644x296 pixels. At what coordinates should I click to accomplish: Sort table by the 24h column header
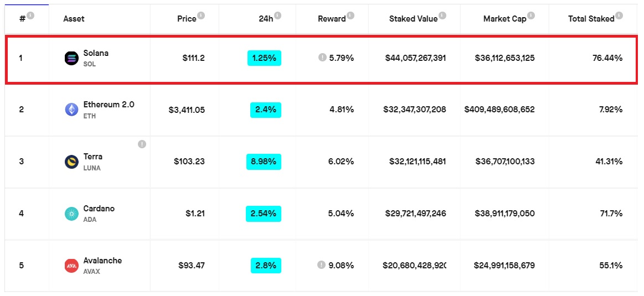click(x=266, y=19)
